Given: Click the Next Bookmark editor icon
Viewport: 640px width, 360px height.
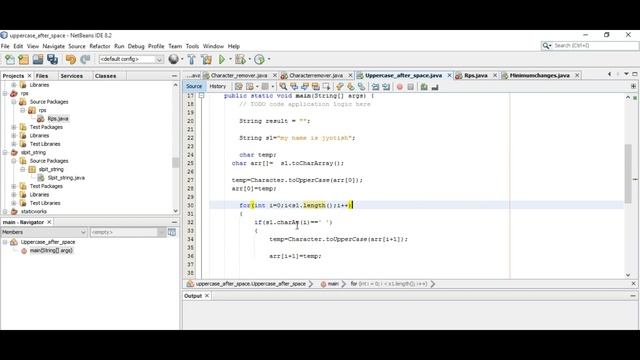Looking at the screenshot, I should point(351,87).
